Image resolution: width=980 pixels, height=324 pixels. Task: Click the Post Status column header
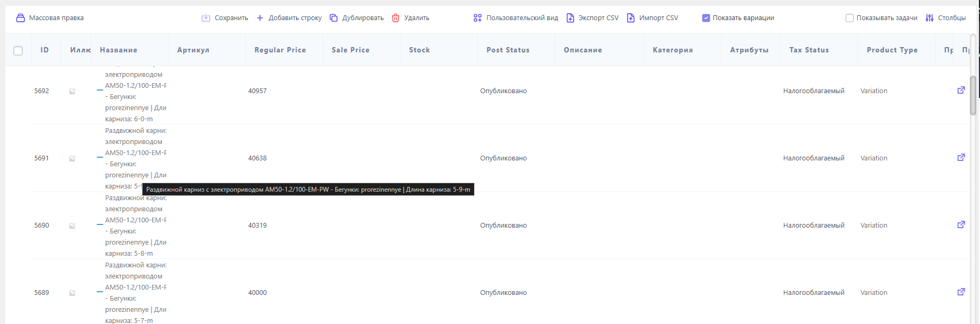508,50
